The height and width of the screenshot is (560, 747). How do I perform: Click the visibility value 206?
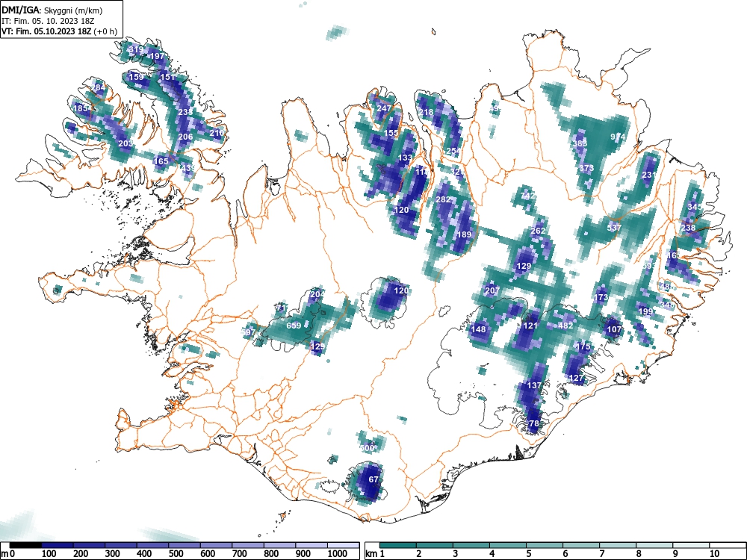185,137
